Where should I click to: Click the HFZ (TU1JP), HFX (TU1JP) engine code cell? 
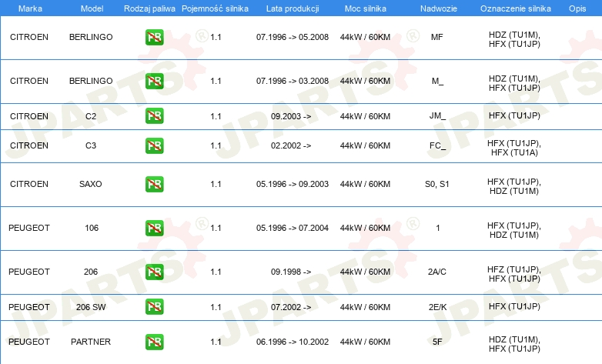pyautogui.click(x=514, y=274)
